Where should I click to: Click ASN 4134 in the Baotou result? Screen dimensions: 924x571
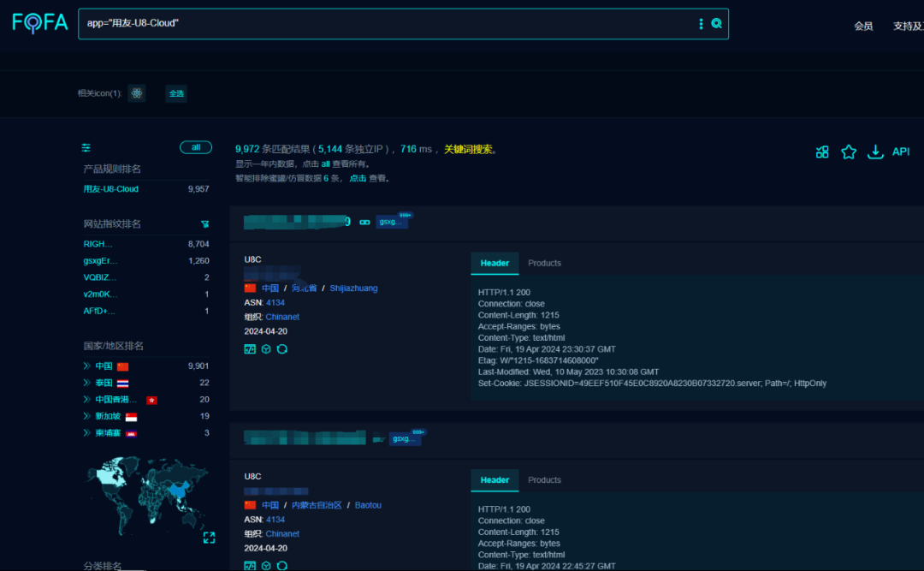pyautogui.click(x=275, y=520)
